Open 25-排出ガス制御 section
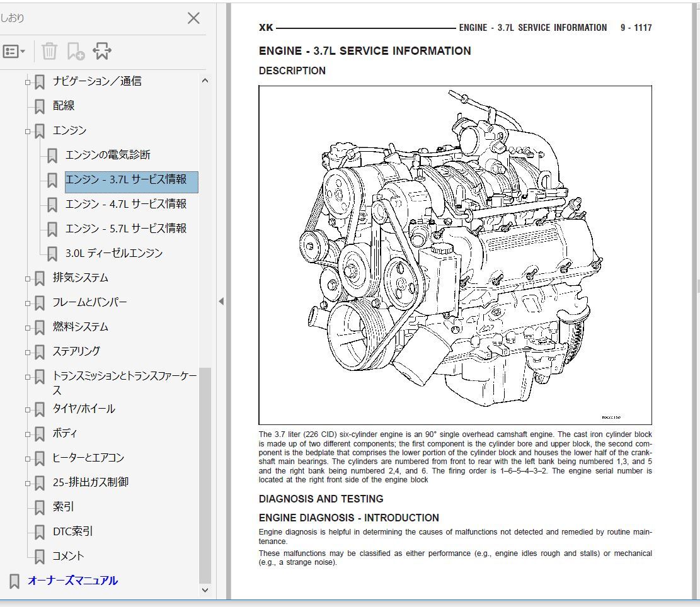Viewport: 700px width, 607px height. (91, 482)
